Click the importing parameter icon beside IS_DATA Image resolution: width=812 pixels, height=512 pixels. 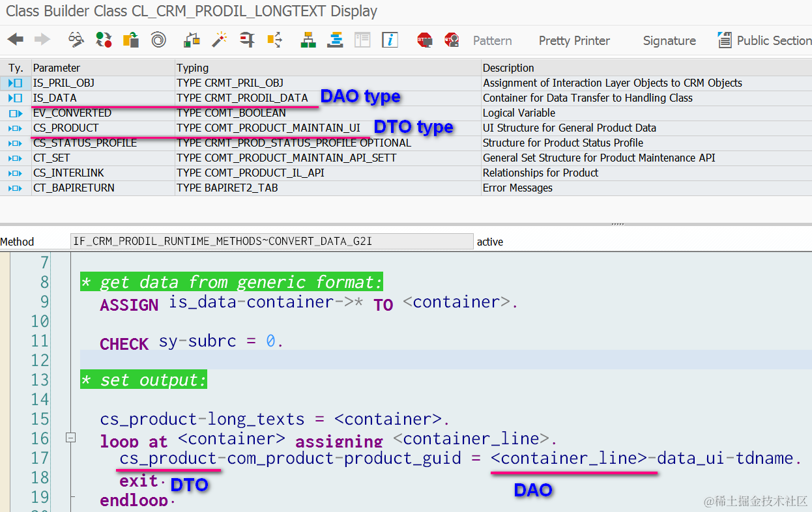[15, 98]
